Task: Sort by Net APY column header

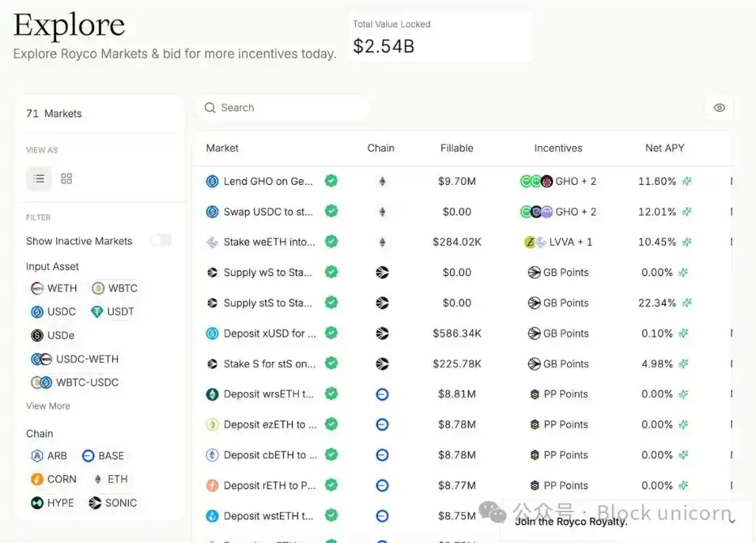Action: (x=664, y=148)
